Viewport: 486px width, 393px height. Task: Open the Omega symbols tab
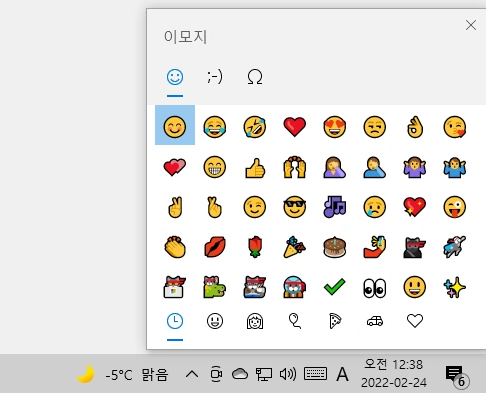(255, 77)
